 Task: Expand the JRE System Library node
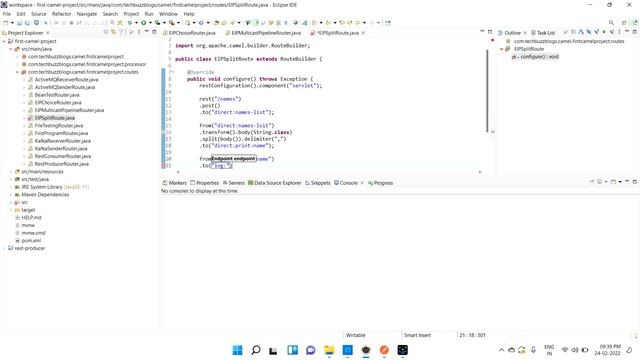[11, 187]
